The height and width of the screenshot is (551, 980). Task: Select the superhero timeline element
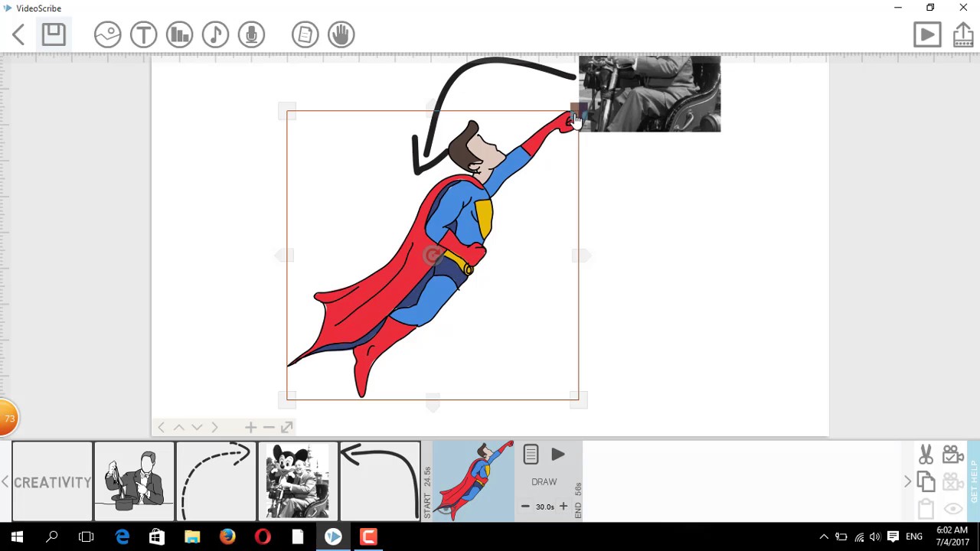point(474,481)
